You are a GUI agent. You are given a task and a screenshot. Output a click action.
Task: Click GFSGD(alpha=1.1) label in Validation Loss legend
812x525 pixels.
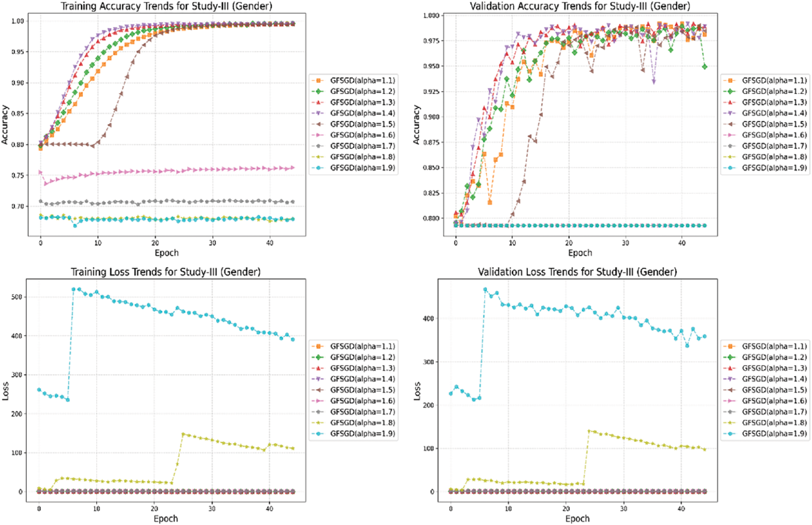(x=774, y=346)
